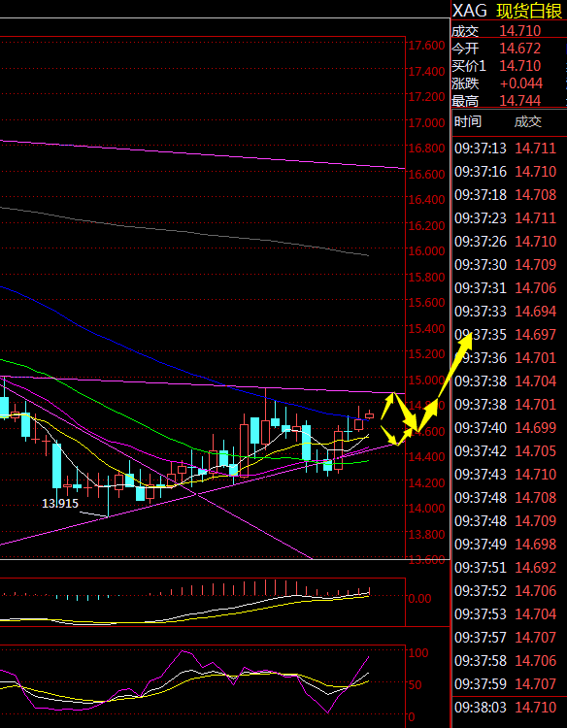Click the 16.000 price axis label
The image size is (567, 728).
coord(426,251)
